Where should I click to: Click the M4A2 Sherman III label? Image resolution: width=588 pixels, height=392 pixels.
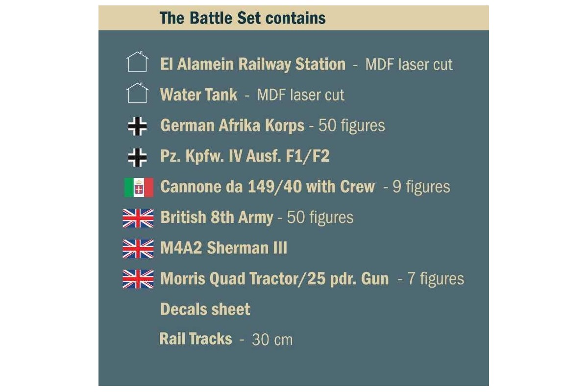click(223, 248)
